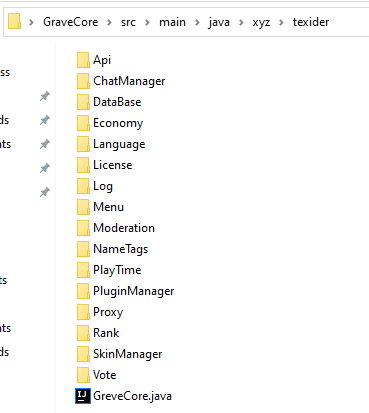
Task: Click the Log folder icon
Action: click(x=83, y=186)
